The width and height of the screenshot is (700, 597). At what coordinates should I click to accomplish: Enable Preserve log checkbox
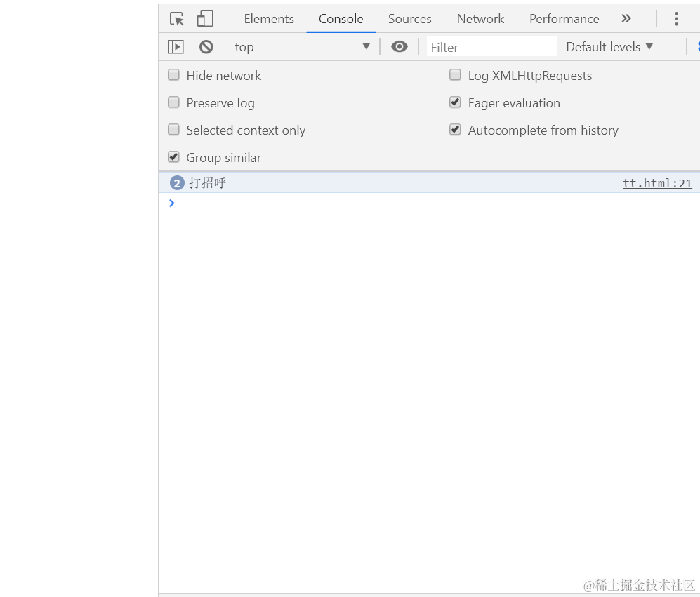tap(173, 102)
